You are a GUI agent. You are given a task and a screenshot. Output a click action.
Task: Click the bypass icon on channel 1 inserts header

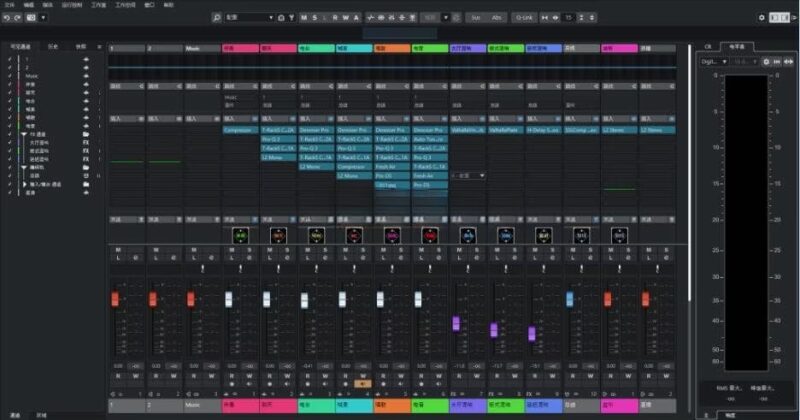141,118
